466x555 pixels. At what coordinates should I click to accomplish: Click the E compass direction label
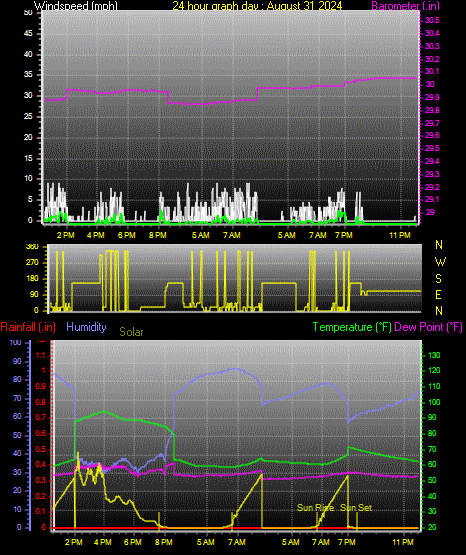(438, 294)
